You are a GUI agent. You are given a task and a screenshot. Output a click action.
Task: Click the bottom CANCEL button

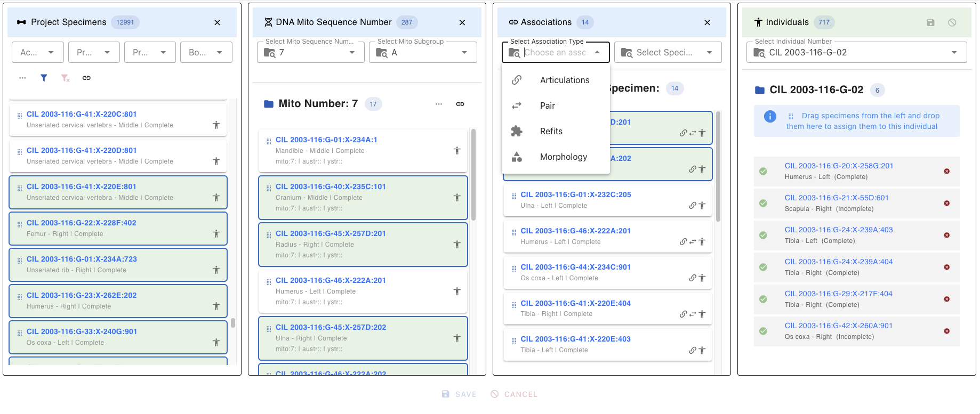pyautogui.click(x=514, y=394)
